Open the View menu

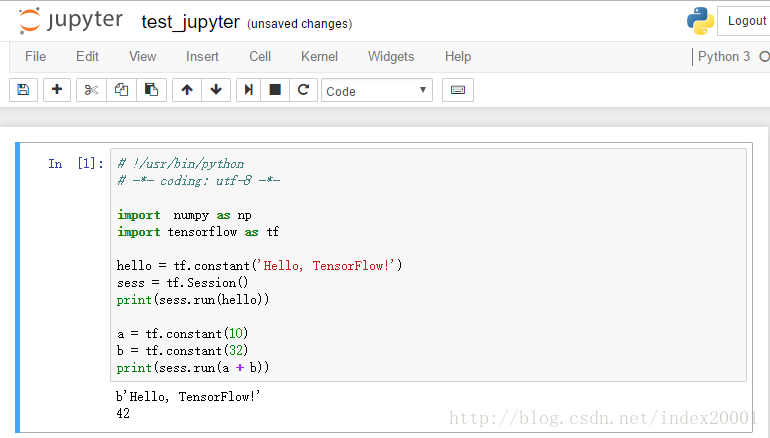(x=142, y=56)
